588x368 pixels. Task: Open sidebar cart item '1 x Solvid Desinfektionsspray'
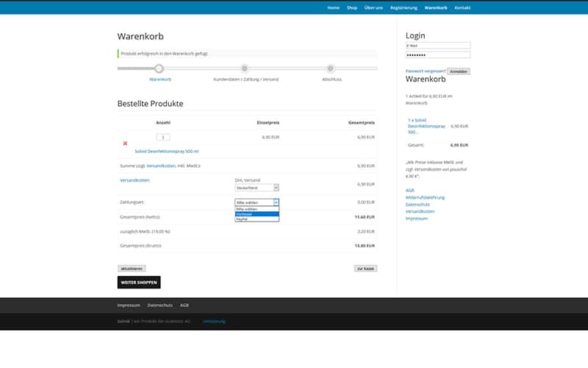[x=426, y=126]
